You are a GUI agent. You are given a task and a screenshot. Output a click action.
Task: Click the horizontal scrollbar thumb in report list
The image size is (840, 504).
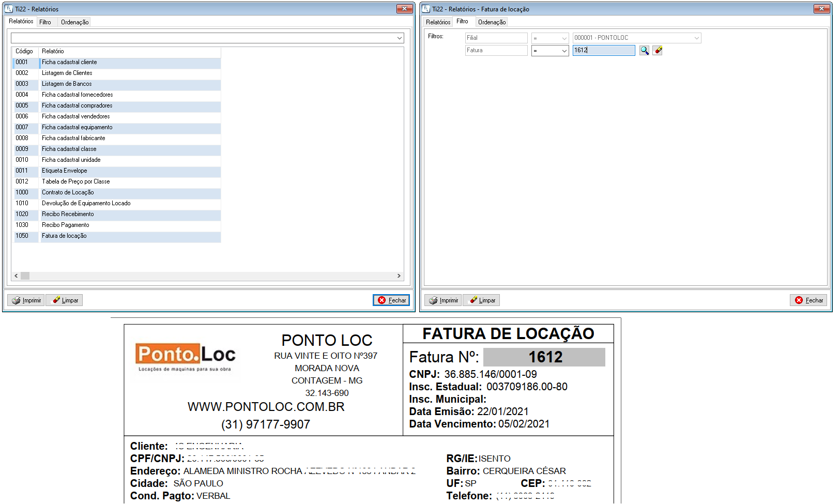(25, 276)
